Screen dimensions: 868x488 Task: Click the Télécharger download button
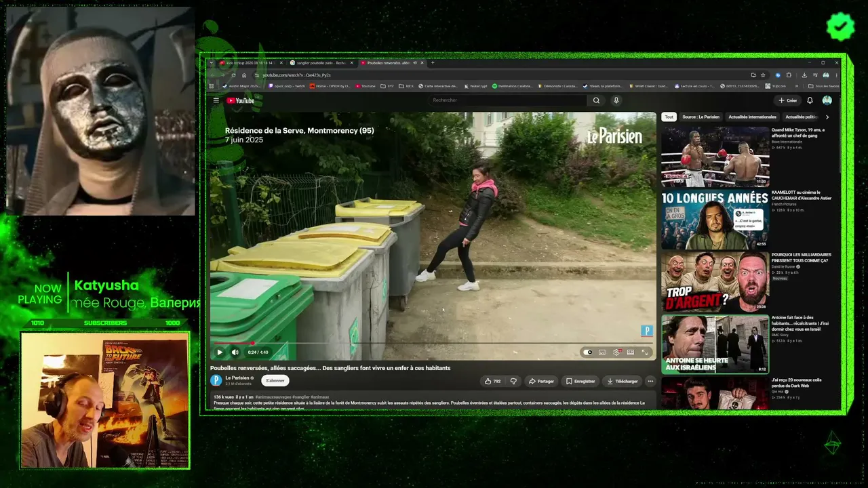tap(622, 381)
